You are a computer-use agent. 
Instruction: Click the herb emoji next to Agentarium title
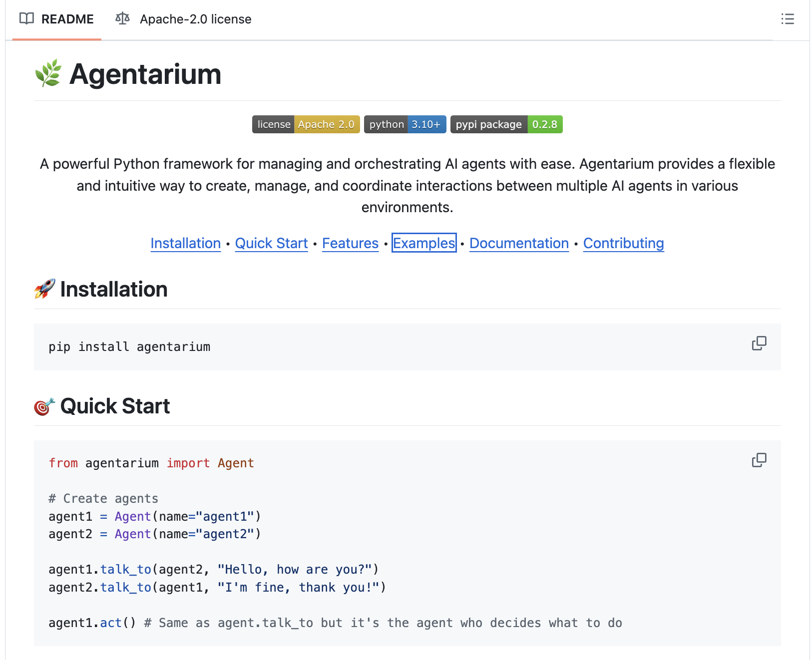(48, 74)
